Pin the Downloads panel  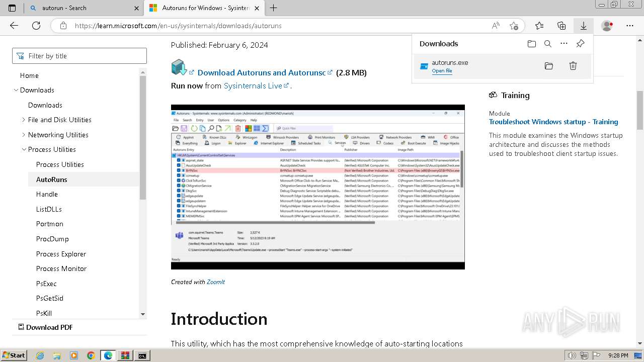click(x=580, y=44)
